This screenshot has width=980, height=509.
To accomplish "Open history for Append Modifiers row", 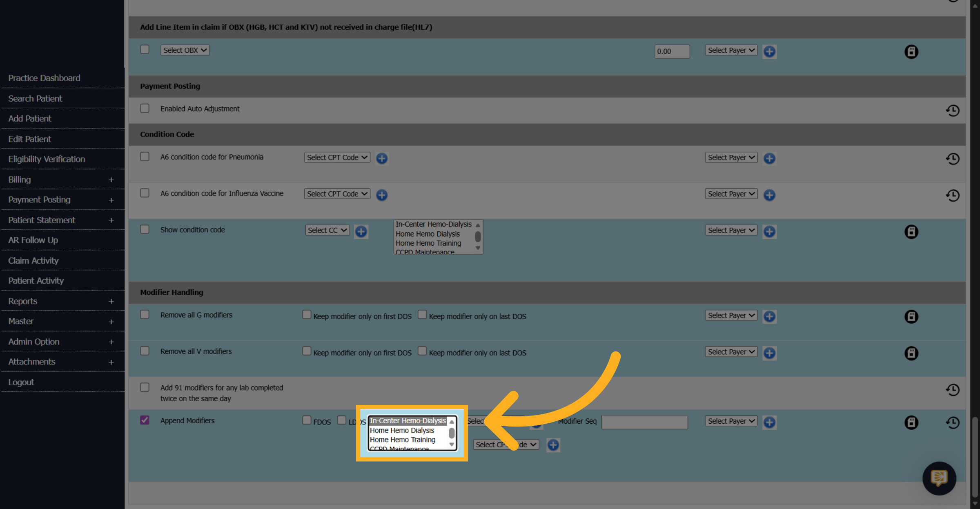I will click(x=952, y=422).
